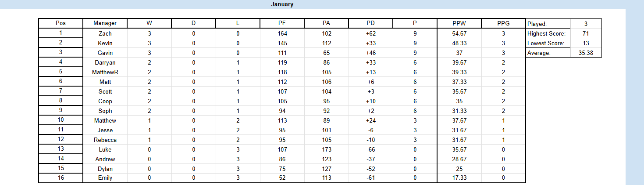The image size is (644, 185).
Task: Click the January title cell
Action: tap(282, 4)
